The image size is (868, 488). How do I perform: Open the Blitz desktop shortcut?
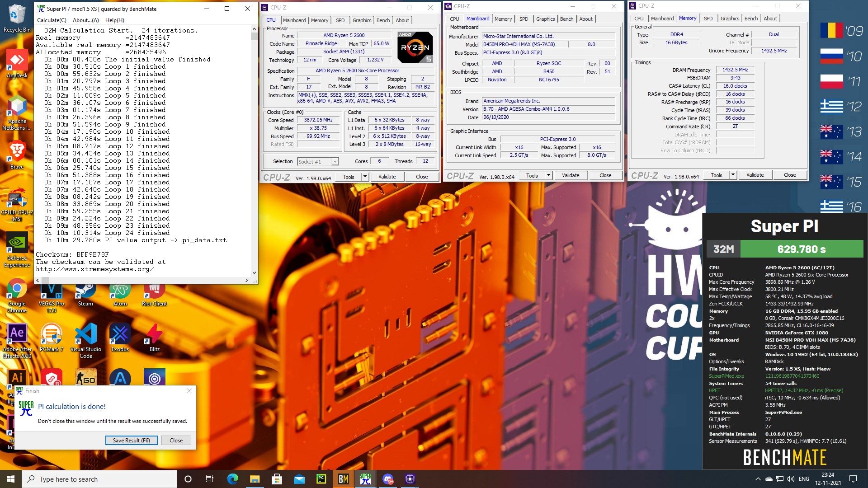point(154,338)
